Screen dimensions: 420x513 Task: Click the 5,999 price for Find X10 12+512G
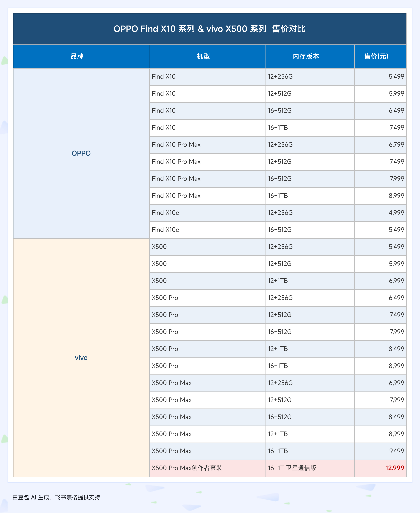(380, 94)
